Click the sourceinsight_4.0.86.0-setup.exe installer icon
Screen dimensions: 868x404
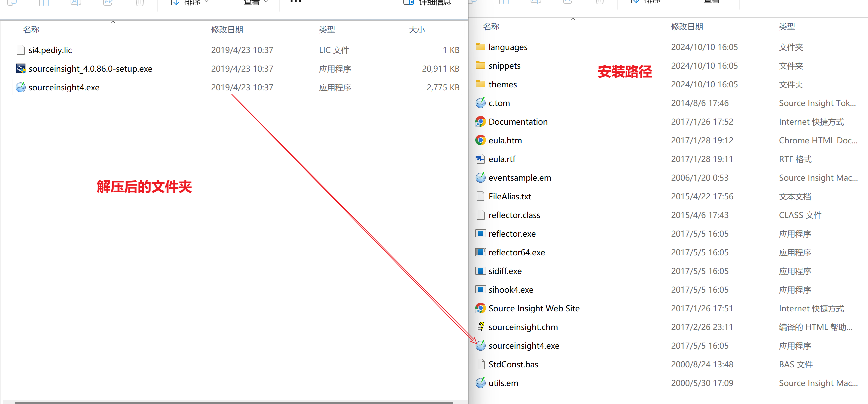coord(21,69)
